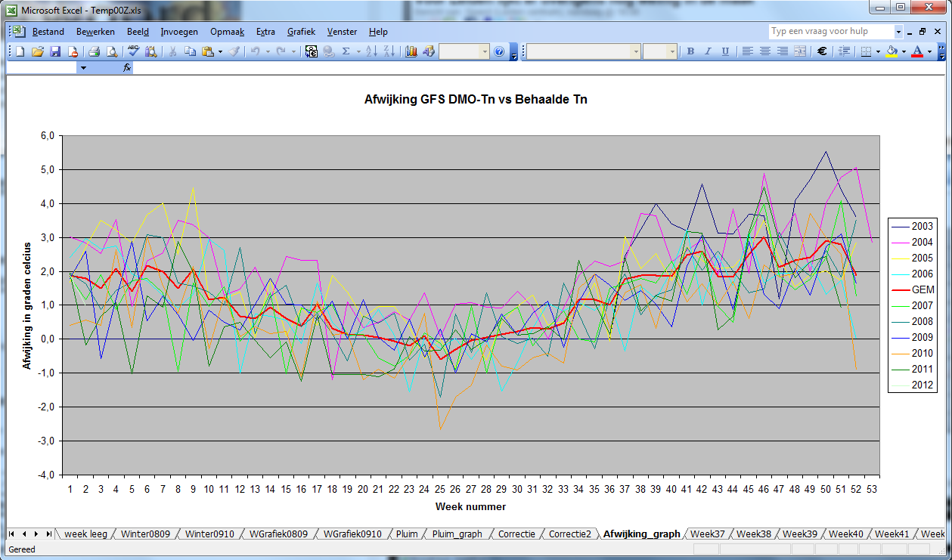This screenshot has width=952, height=560.
Task: Expand borders dropdown arrow
Action: (879, 51)
